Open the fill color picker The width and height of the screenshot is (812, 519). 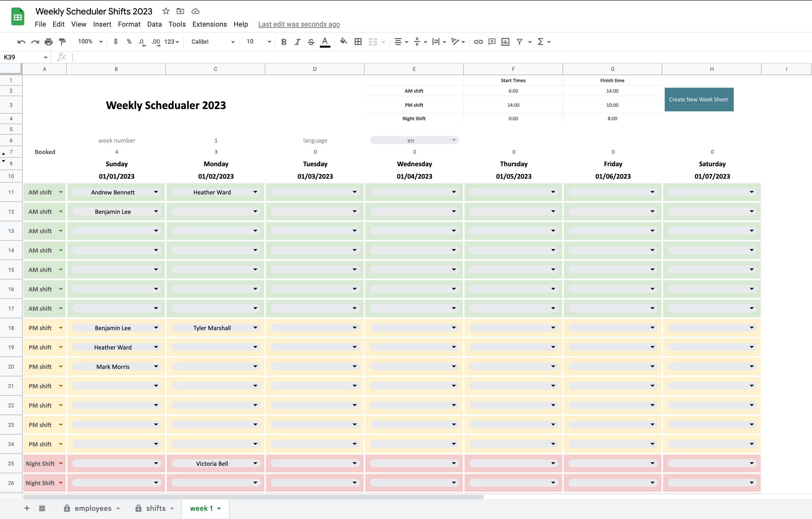(343, 41)
